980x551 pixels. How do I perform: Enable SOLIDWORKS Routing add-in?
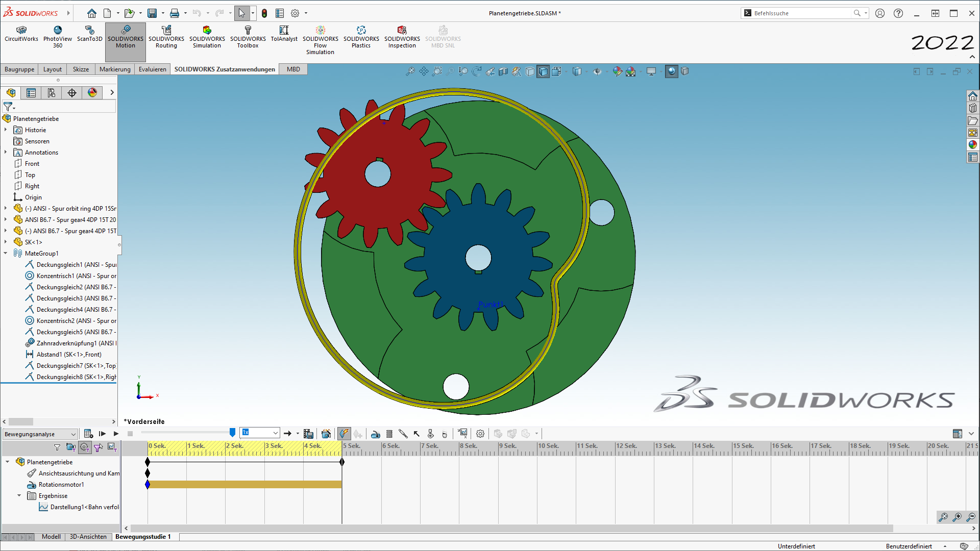[x=166, y=37]
